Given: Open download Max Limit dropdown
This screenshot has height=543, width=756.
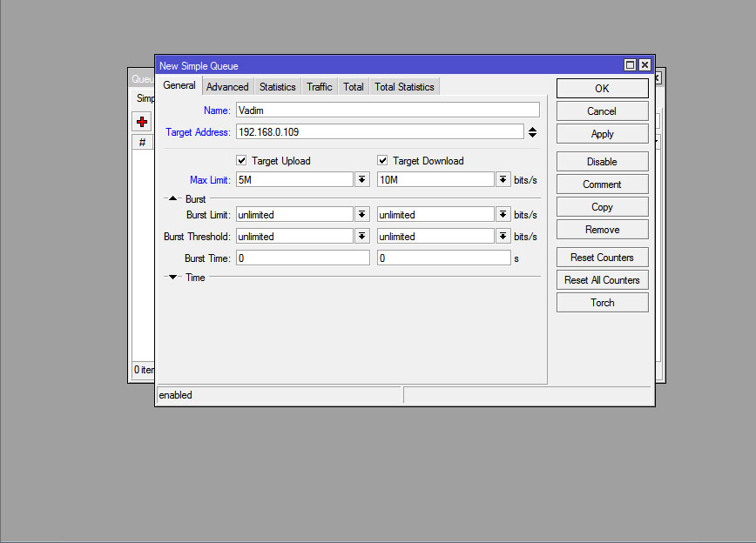Looking at the screenshot, I should pos(503,179).
